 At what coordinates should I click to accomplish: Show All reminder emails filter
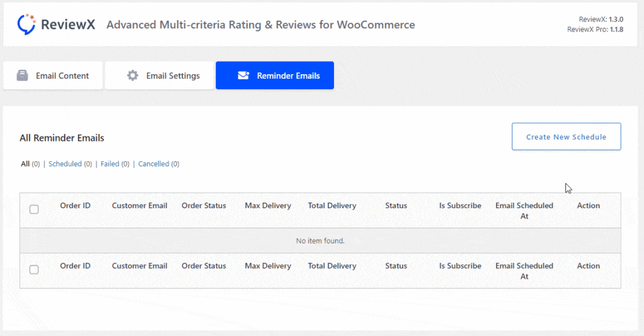(25, 164)
